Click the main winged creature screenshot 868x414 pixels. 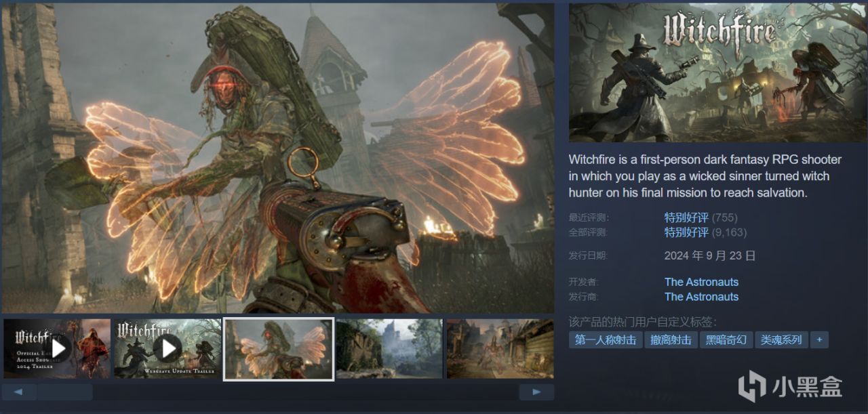[278, 158]
